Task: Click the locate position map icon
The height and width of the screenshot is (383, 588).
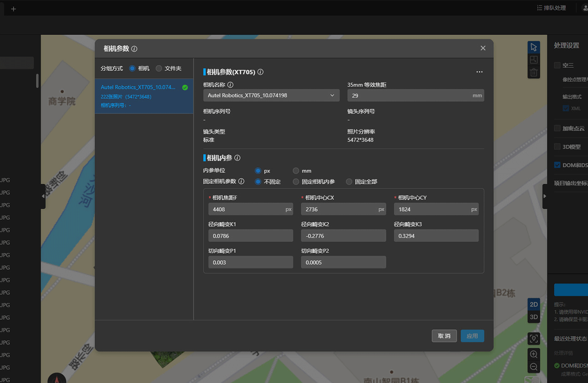Action: pyautogui.click(x=534, y=338)
